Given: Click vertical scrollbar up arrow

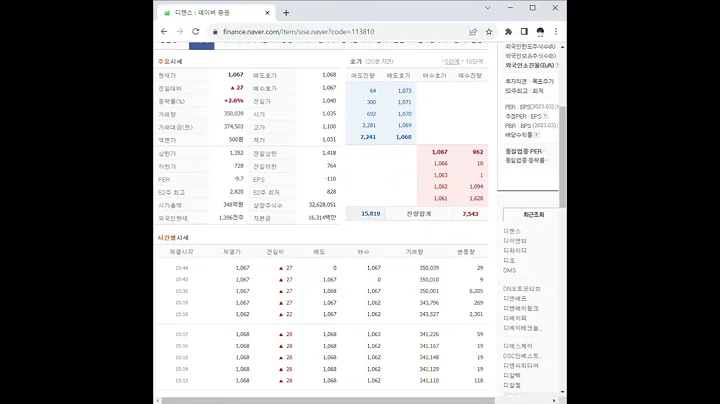Looking at the screenshot, I should tap(562, 47).
